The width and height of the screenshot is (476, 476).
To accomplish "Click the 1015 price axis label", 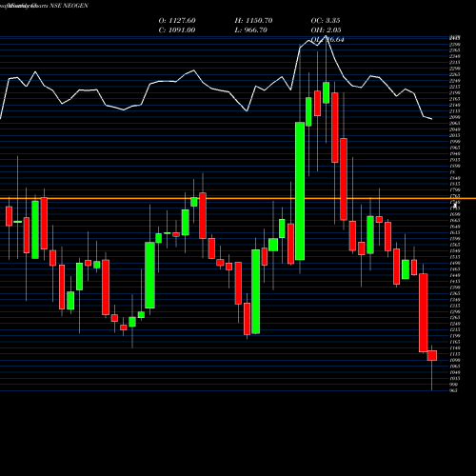I will click(x=455, y=379).
